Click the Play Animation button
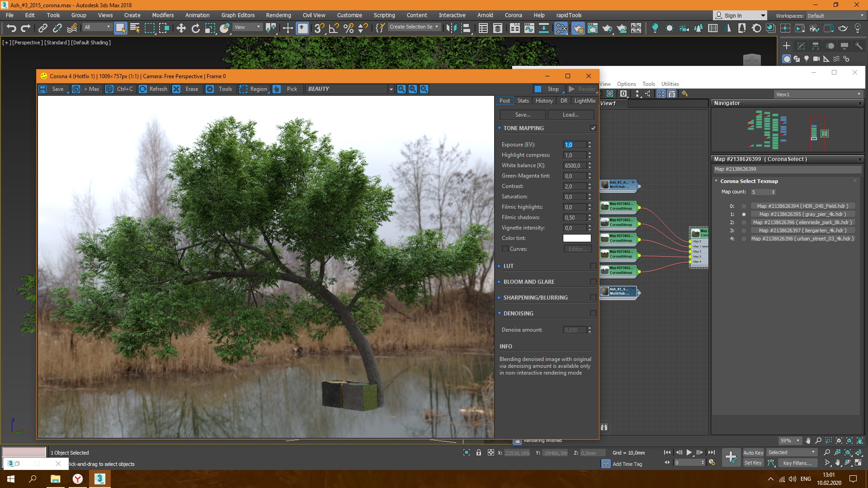The width and height of the screenshot is (868, 488). click(x=689, y=452)
